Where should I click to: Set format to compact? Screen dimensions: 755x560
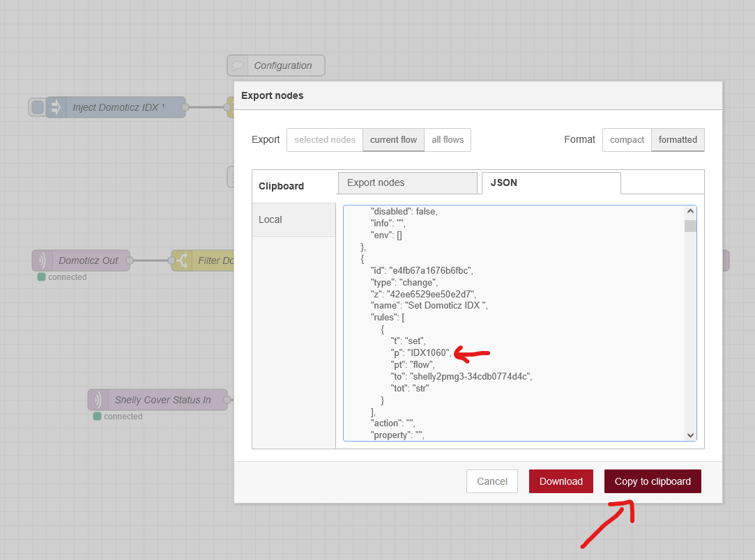pos(627,139)
